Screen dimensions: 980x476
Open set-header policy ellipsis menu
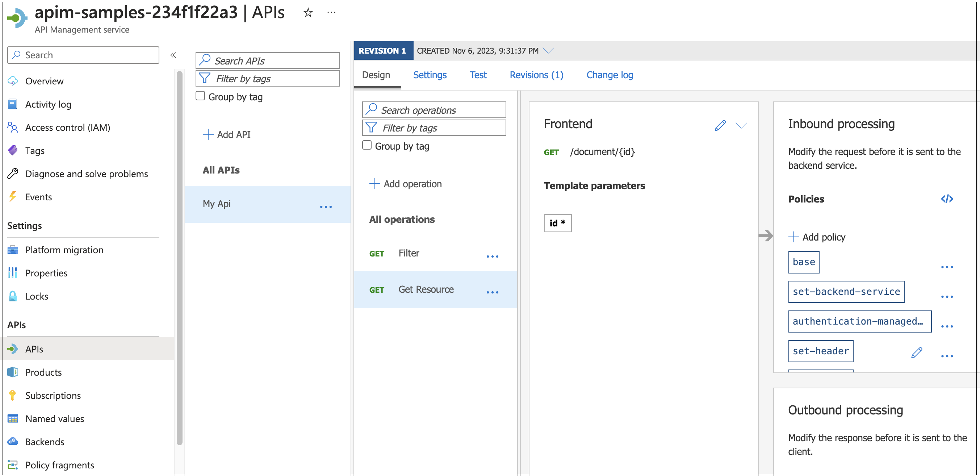click(x=947, y=356)
